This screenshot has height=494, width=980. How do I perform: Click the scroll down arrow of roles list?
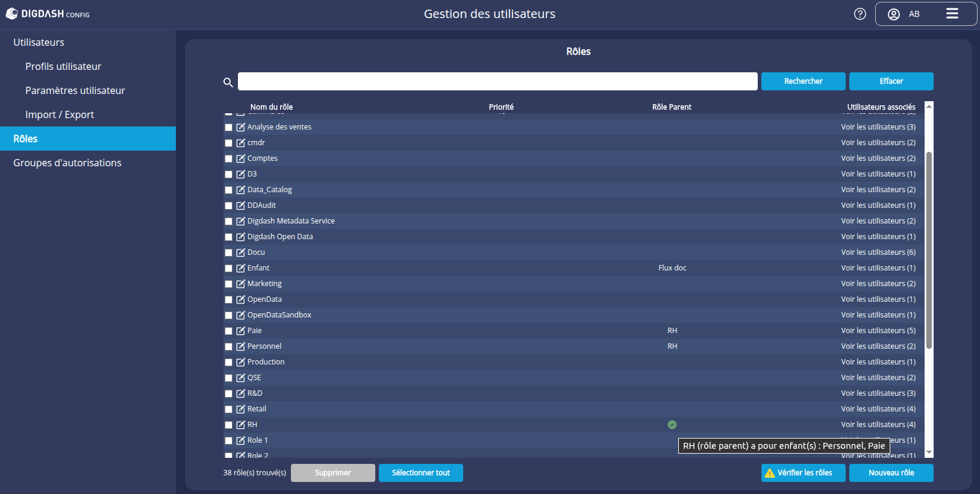click(x=929, y=452)
